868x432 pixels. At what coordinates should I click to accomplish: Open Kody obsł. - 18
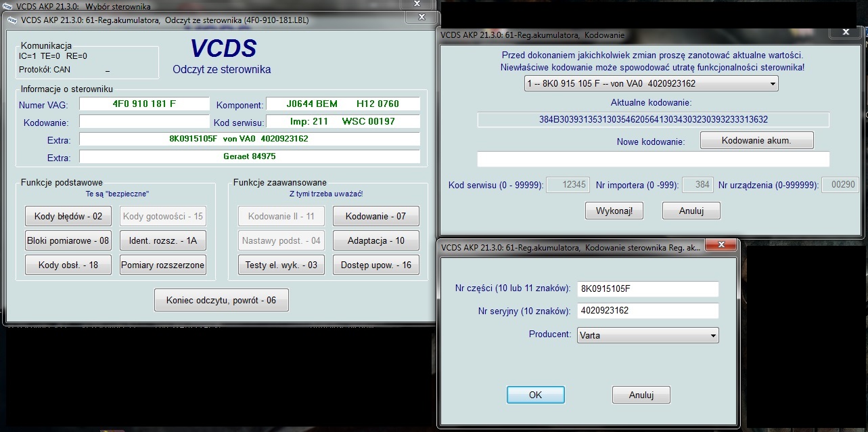pos(68,265)
